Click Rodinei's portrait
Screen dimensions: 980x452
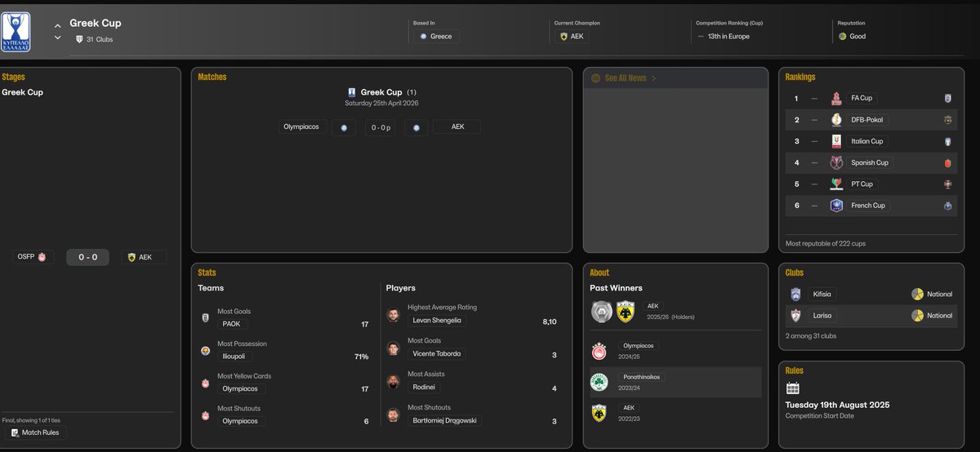click(x=394, y=381)
